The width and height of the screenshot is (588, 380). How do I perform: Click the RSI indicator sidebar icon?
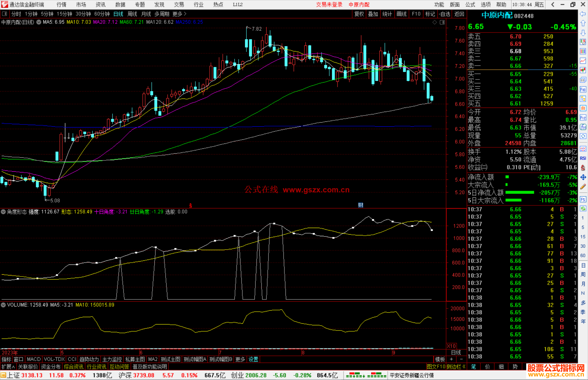tap(583, 158)
